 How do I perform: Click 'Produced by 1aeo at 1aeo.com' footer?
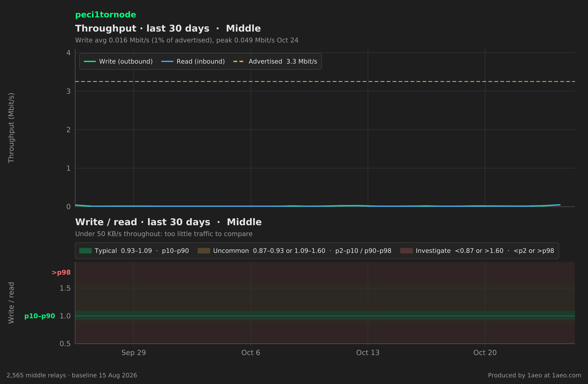pyautogui.click(x=535, y=375)
